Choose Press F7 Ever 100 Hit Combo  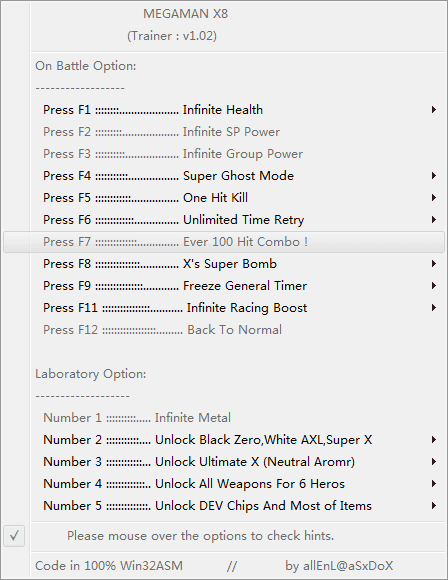click(x=224, y=242)
